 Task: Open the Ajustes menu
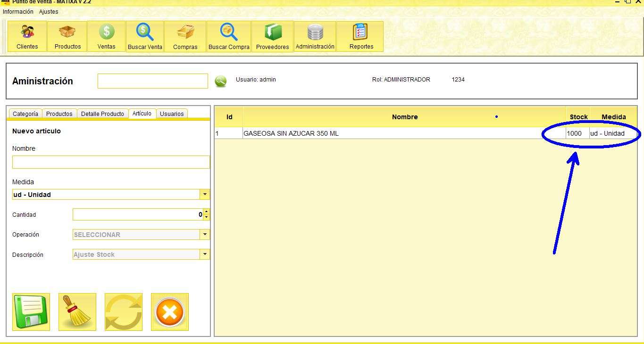(48, 11)
